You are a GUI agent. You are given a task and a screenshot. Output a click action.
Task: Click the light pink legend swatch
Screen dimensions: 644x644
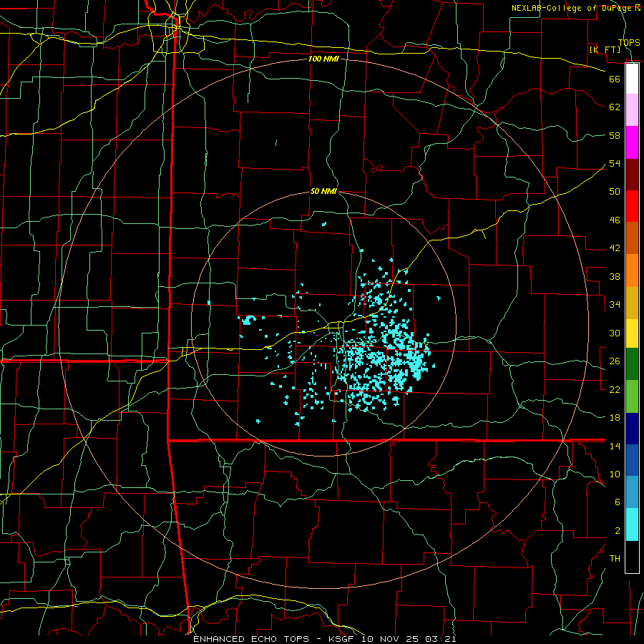pos(632,110)
